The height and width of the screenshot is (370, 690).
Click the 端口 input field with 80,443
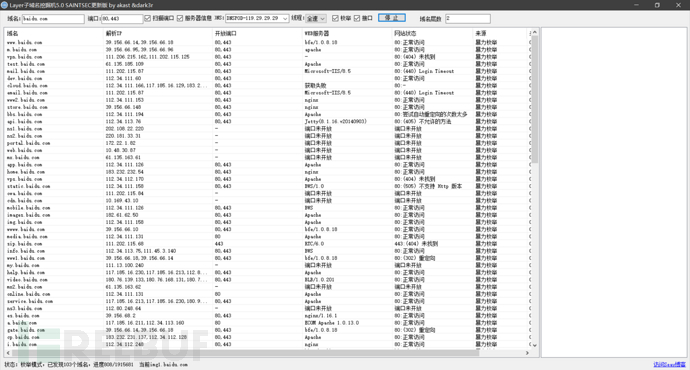[x=122, y=18]
